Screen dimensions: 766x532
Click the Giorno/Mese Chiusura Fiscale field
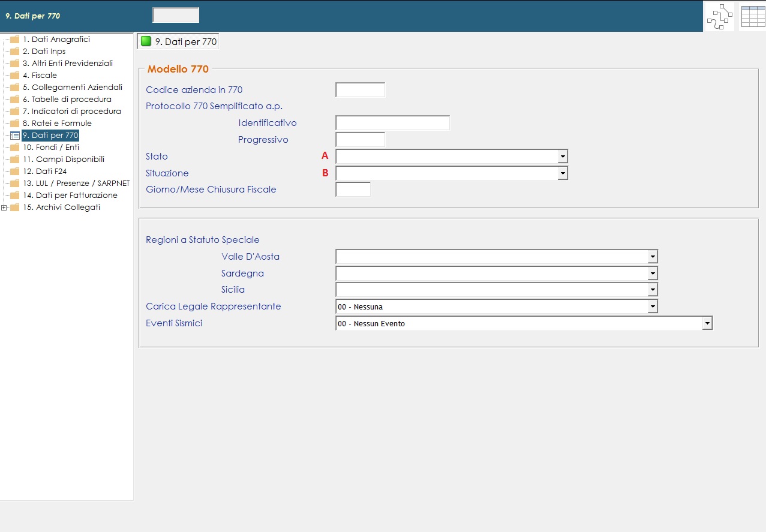tap(353, 190)
